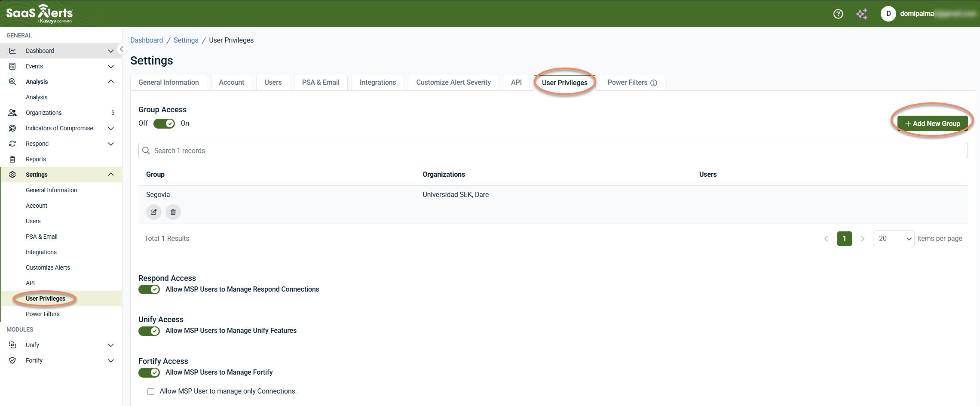The width and height of the screenshot is (980, 406).
Task: Select the User Privileges tab
Action: (565, 83)
